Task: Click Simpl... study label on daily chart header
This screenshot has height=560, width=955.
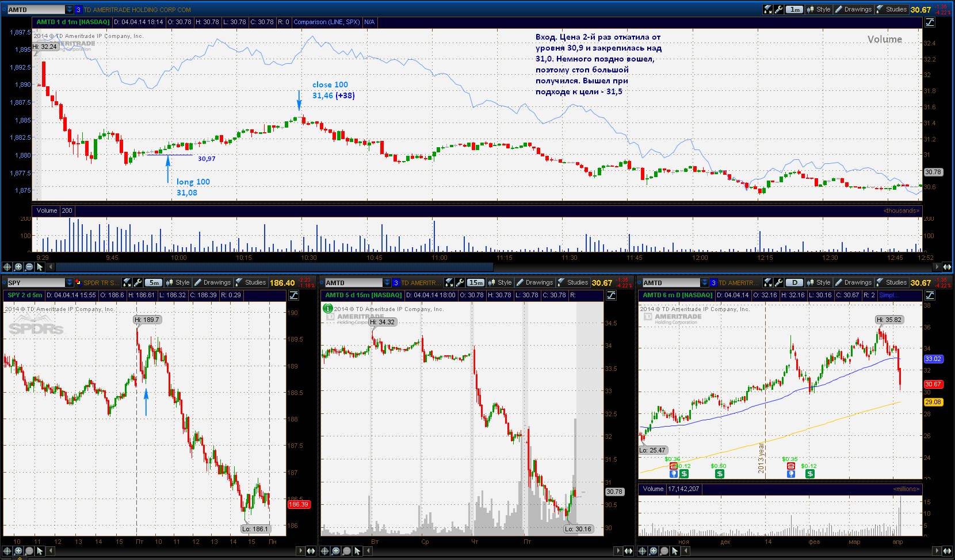Action: [889, 295]
